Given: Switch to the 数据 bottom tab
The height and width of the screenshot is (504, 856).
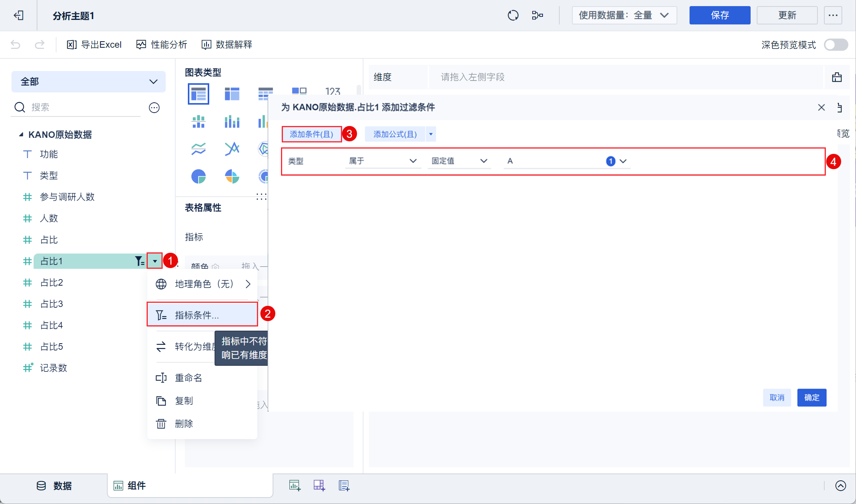Looking at the screenshot, I should click(x=54, y=486).
